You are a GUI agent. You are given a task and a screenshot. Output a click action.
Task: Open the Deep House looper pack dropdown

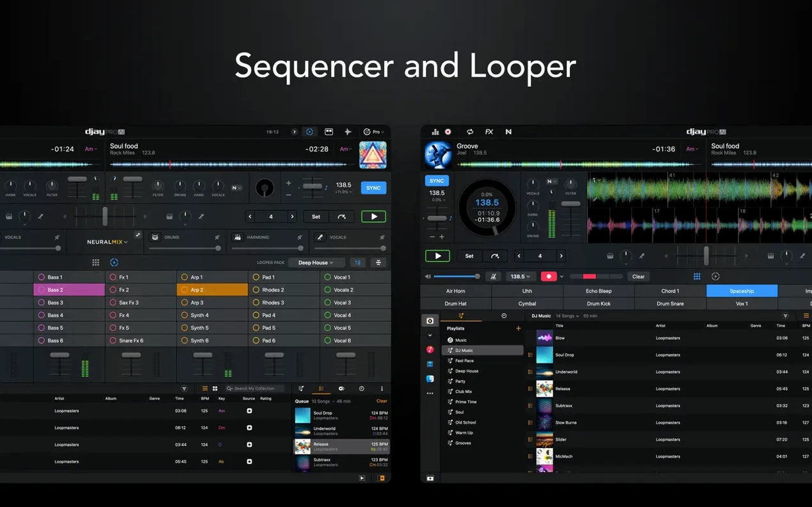(x=316, y=262)
